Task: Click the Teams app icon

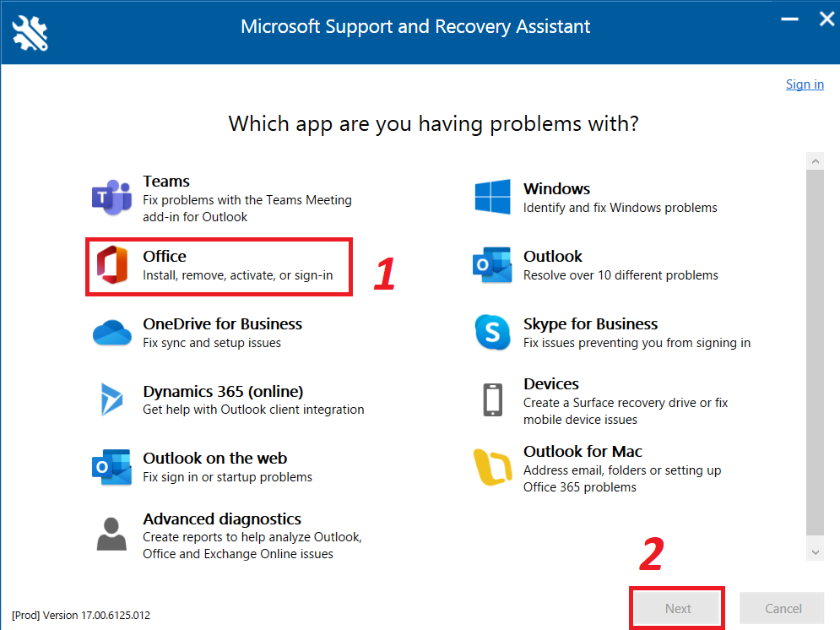Action: click(112, 198)
